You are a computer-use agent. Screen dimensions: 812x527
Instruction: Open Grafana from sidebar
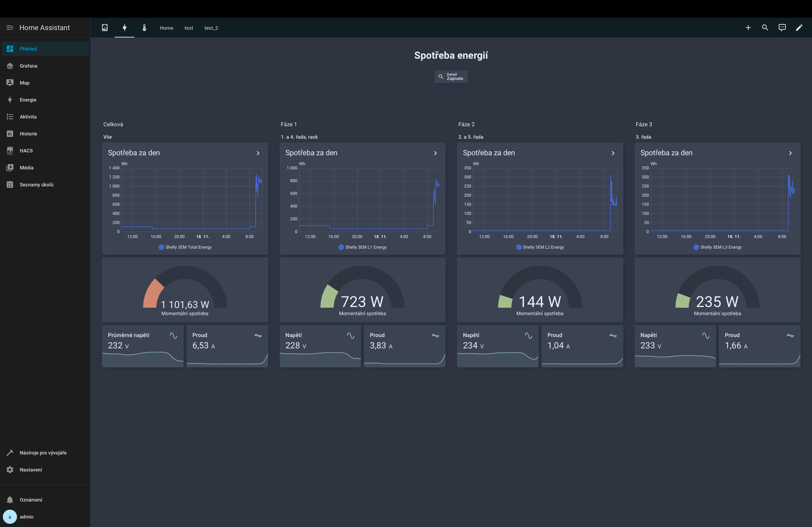[28, 66]
